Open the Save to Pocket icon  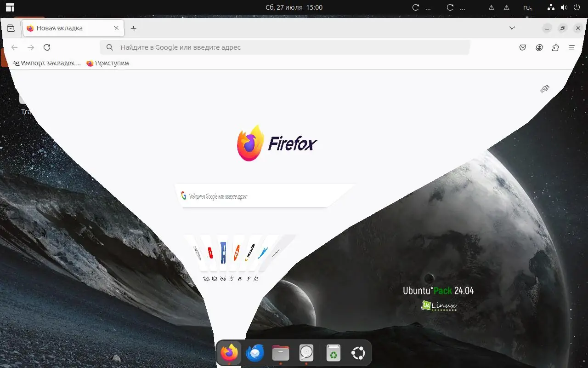tap(522, 47)
